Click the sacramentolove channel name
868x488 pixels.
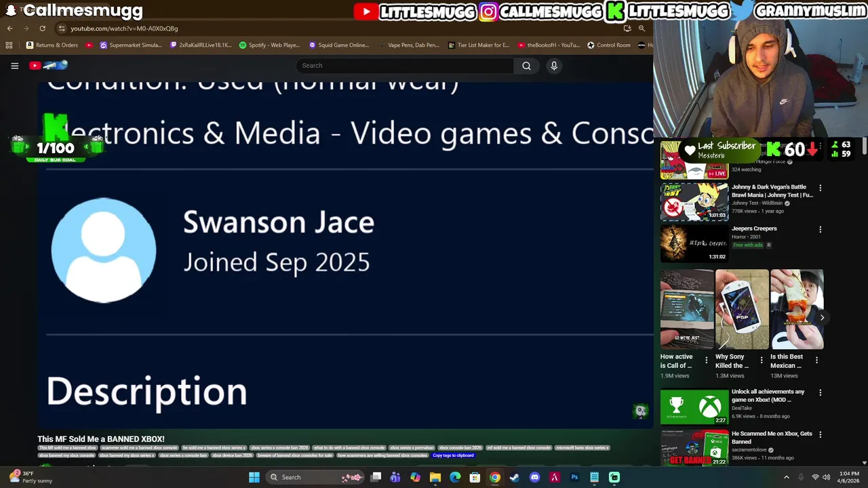[749, 450]
